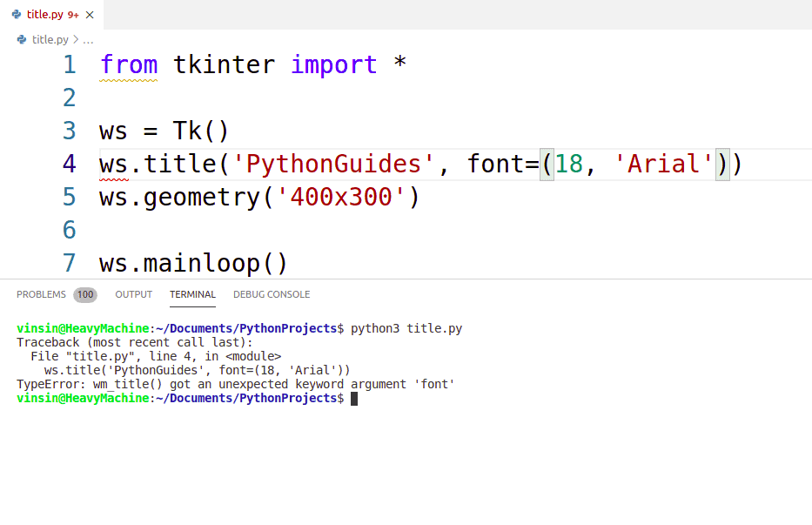This screenshot has height=525, width=812.
Task: Close the title.py editor tab
Action: click(x=90, y=15)
